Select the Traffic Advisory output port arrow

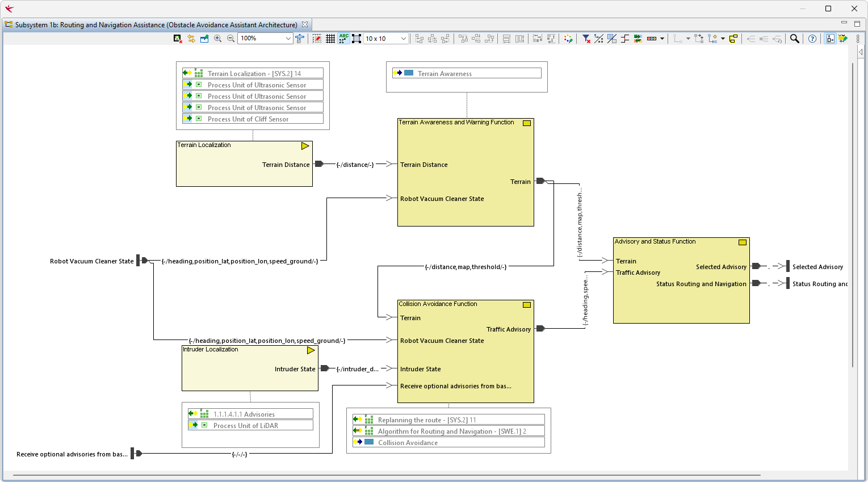pos(540,329)
